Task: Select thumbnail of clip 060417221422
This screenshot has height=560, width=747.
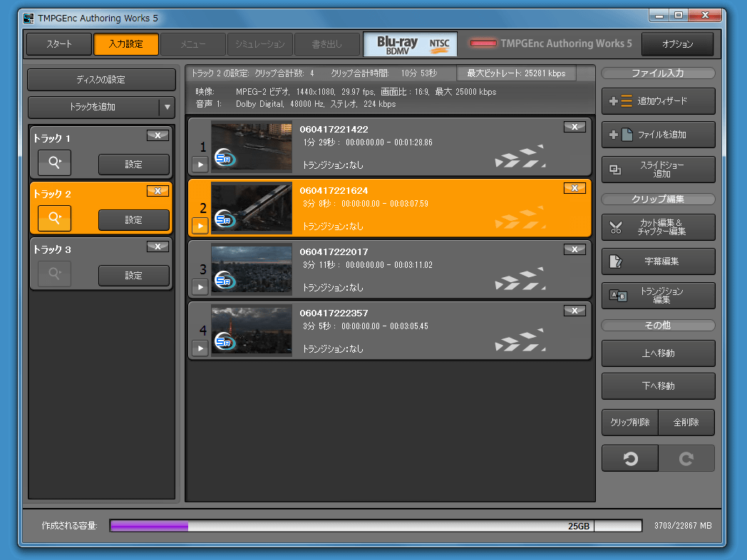Action: [252, 147]
